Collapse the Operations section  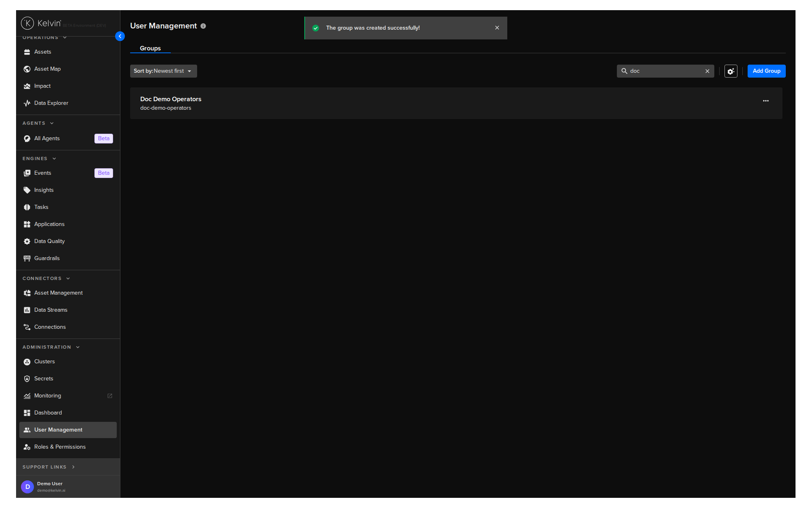[x=44, y=38]
